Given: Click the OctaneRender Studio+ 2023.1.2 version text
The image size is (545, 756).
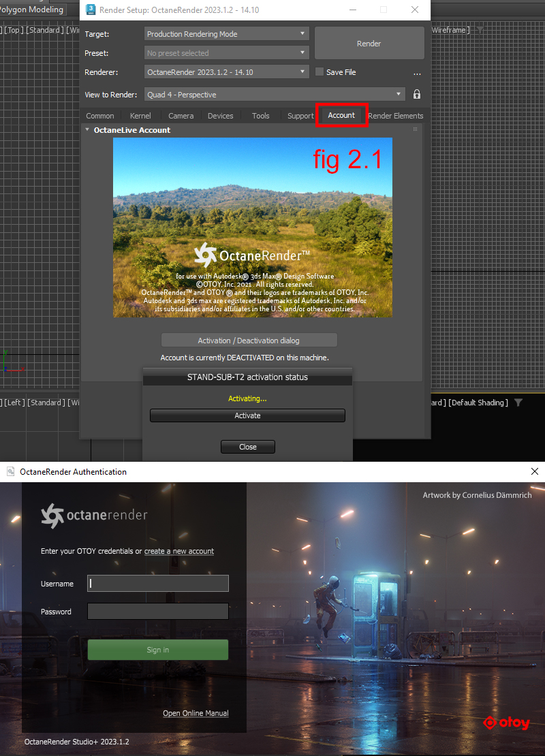Looking at the screenshot, I should [x=77, y=742].
